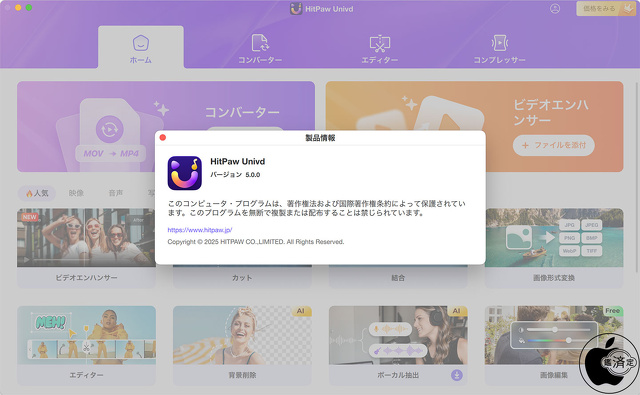Image resolution: width=640 pixels, height=395 pixels.
Task: Click the ビデオエンハンサー banner title
Action: pos(551,112)
